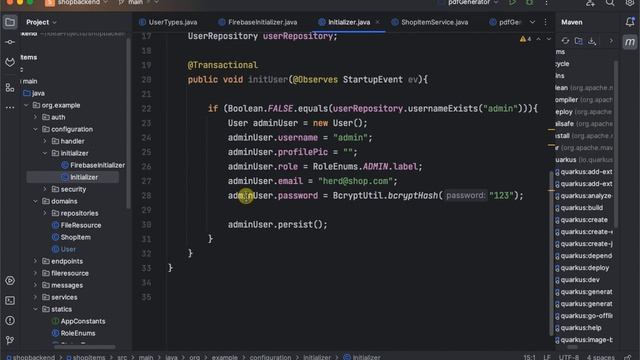The width and height of the screenshot is (640, 360).
Task: Select FirebaseInitializer in project tree
Action: (93, 165)
